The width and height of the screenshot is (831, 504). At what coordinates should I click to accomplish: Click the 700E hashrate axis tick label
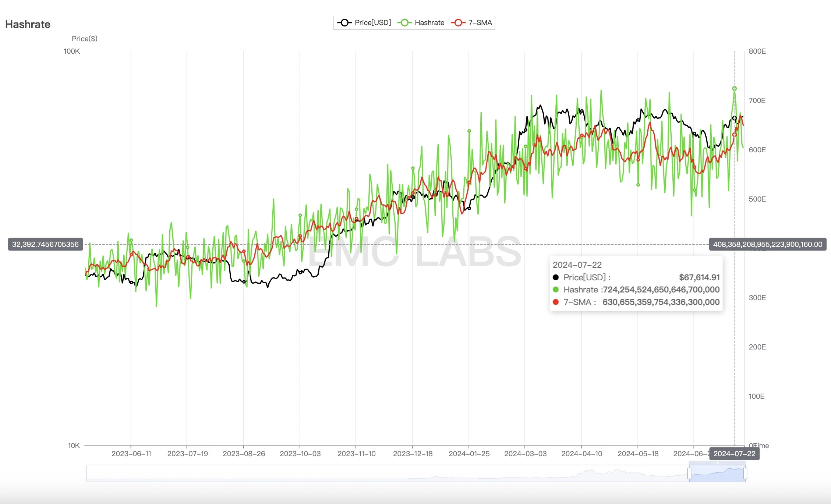(x=757, y=101)
